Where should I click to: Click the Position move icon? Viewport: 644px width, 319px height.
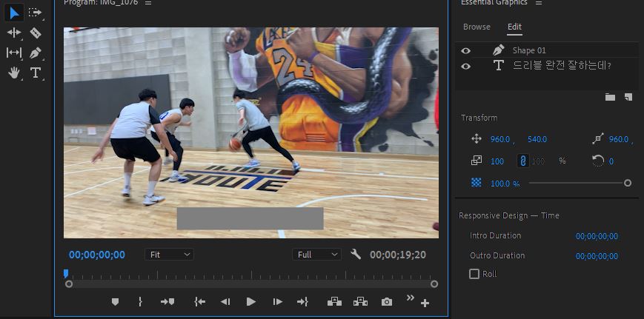[x=476, y=139]
